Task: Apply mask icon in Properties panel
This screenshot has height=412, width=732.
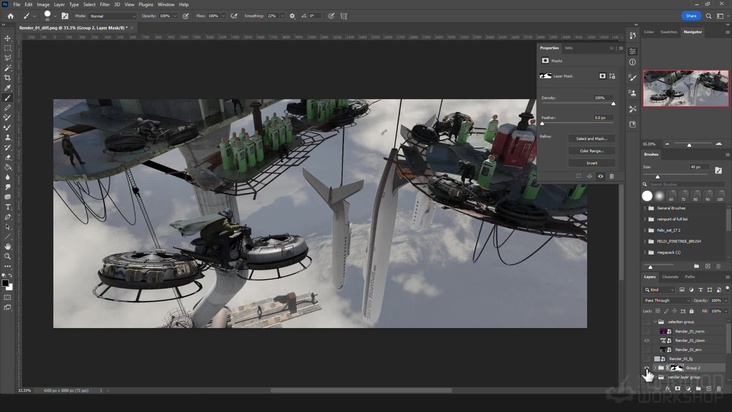Action: [x=590, y=176]
